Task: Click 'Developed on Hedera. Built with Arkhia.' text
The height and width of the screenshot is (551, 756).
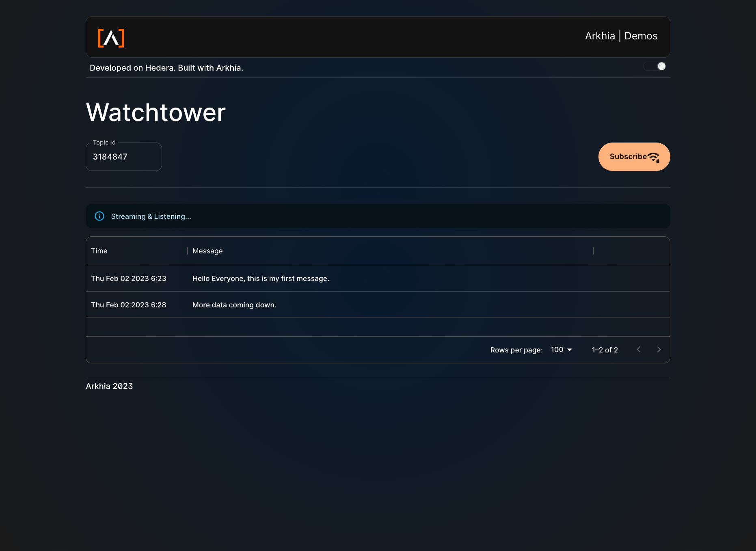Action: tap(166, 68)
